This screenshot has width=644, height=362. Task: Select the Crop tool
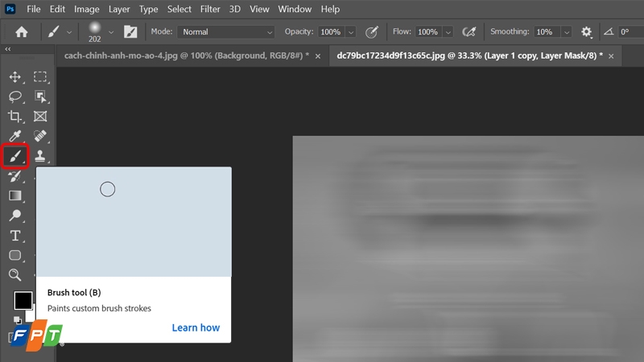click(x=15, y=116)
